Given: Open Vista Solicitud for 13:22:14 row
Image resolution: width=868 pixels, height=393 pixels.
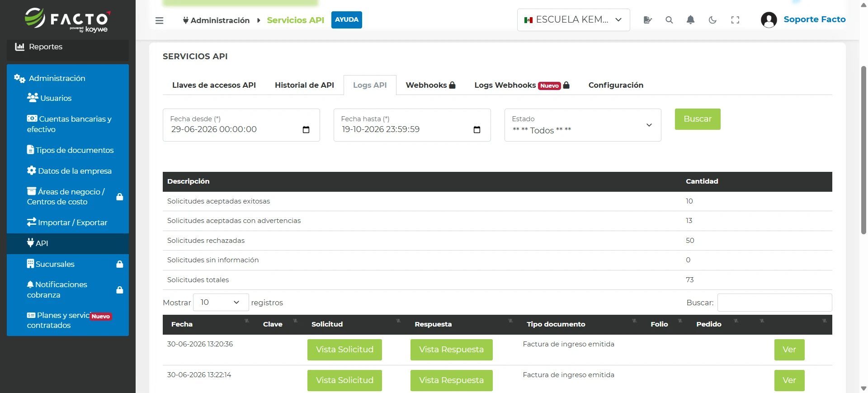Looking at the screenshot, I should (x=344, y=380).
